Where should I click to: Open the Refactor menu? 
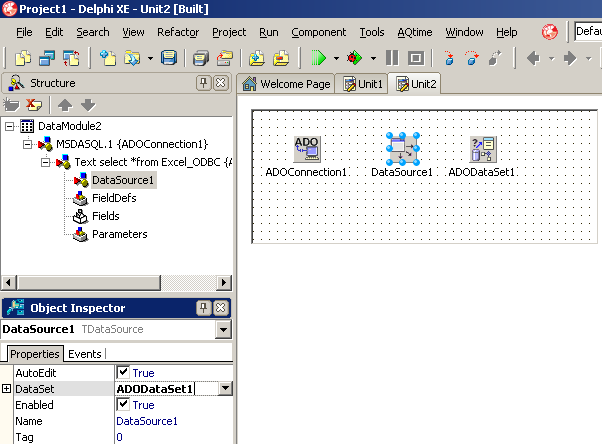(x=178, y=32)
